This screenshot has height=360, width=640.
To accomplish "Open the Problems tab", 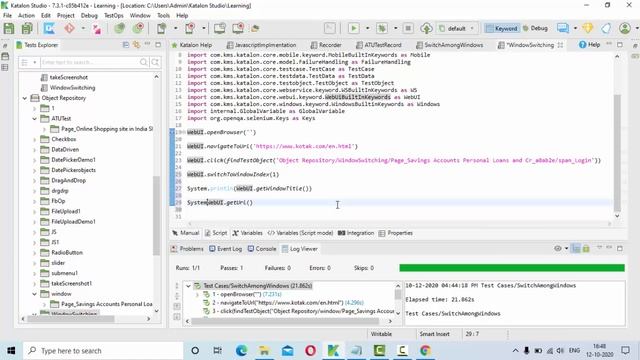I will point(187,249).
